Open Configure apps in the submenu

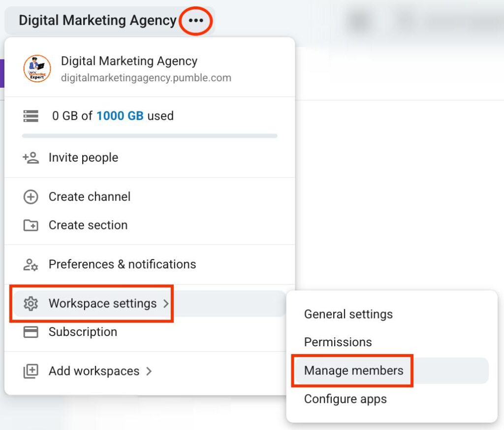tap(392, 399)
